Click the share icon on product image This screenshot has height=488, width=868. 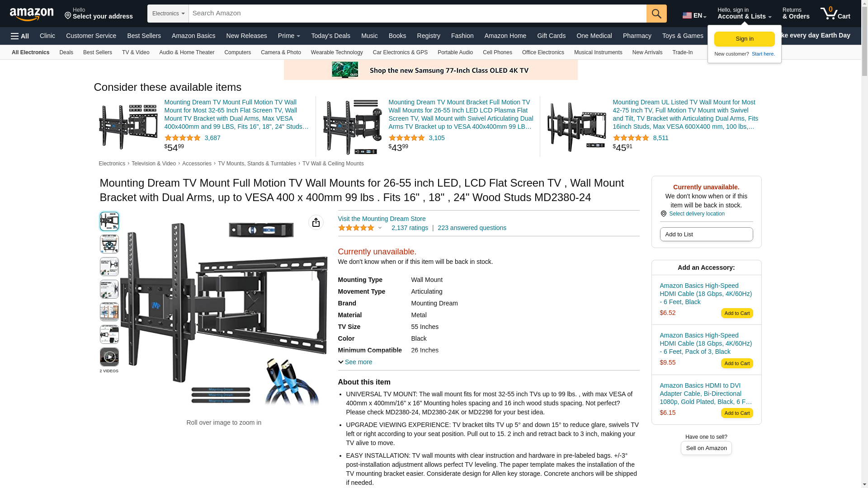[x=316, y=222]
